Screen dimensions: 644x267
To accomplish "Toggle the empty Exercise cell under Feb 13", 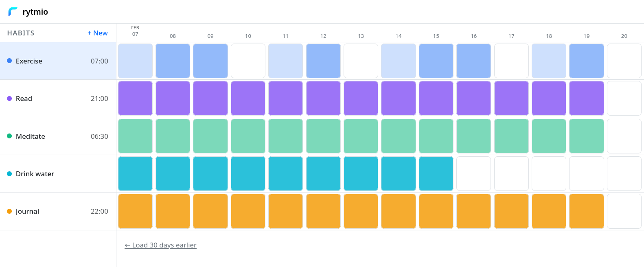I will coord(361,61).
